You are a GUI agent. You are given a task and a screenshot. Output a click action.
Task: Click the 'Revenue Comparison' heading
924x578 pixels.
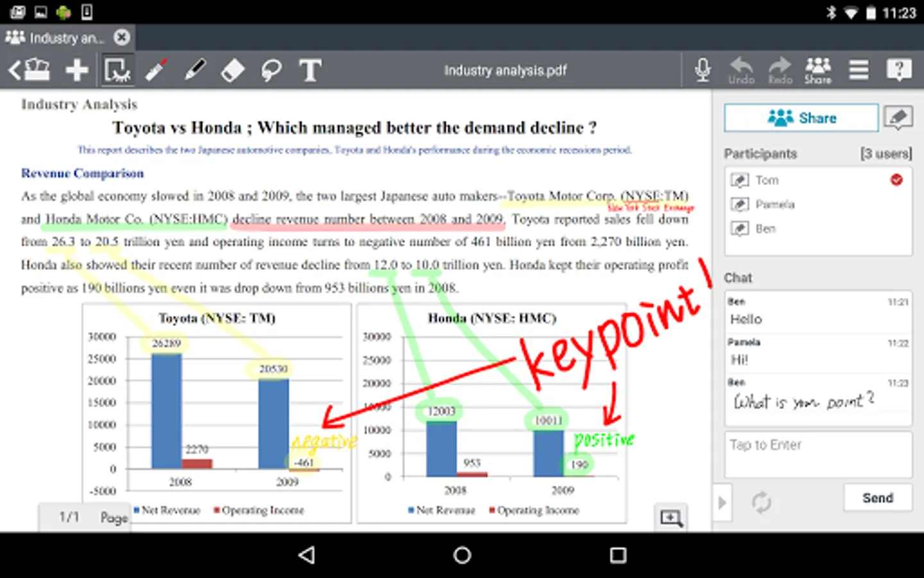[x=82, y=173]
